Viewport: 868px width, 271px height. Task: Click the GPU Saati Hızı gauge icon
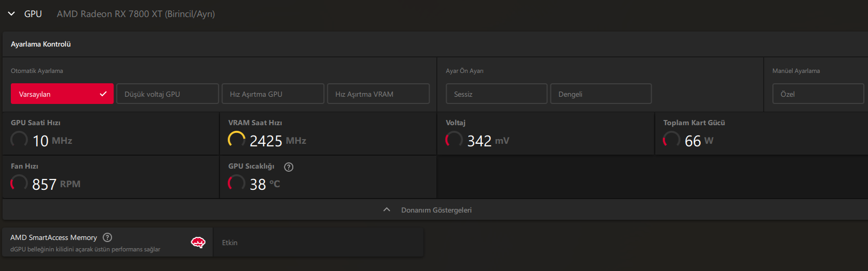19,140
